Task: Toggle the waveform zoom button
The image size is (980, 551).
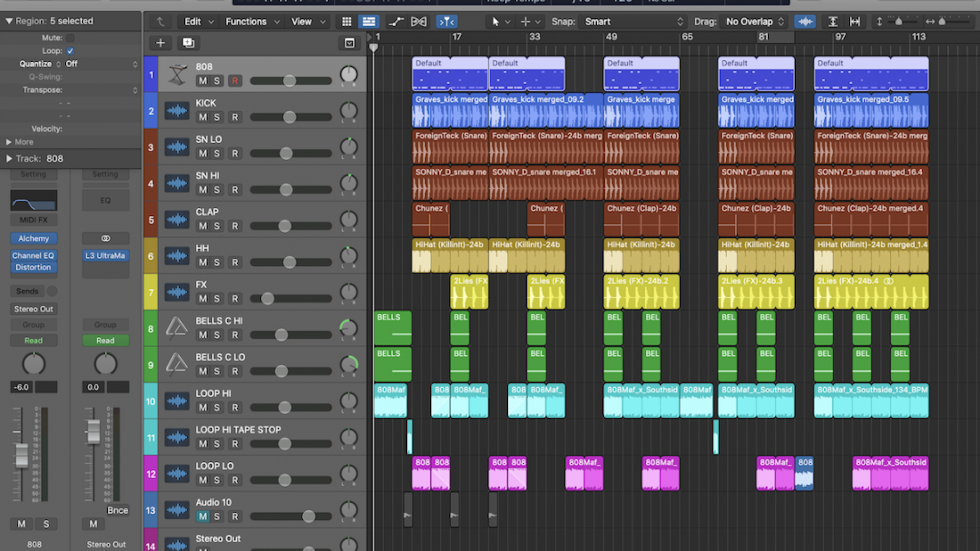Action: coord(805,21)
